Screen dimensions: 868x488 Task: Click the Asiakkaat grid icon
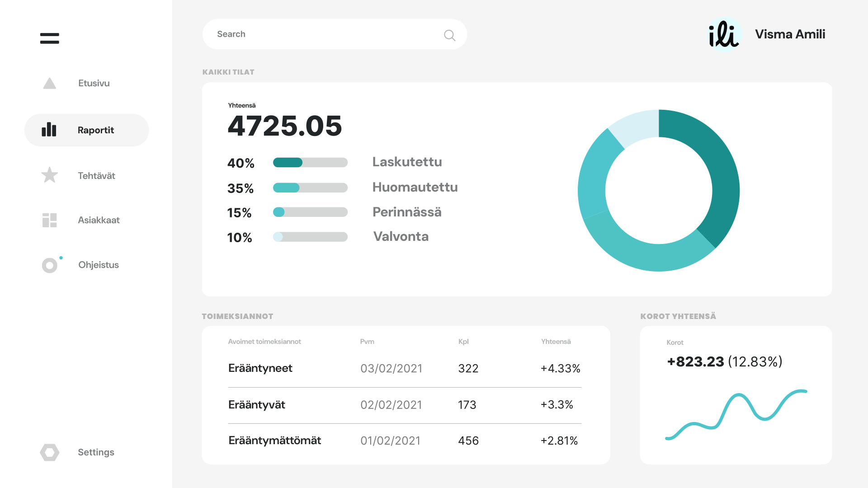coord(49,220)
